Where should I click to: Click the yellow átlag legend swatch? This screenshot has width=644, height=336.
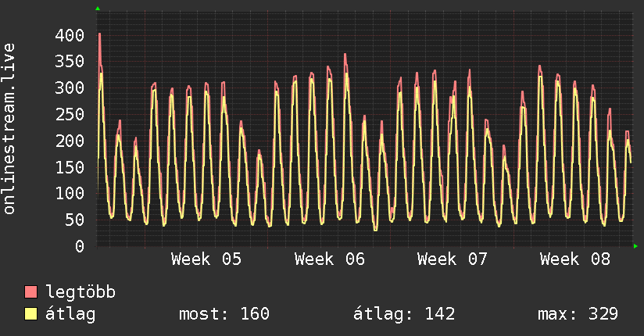coord(30,314)
